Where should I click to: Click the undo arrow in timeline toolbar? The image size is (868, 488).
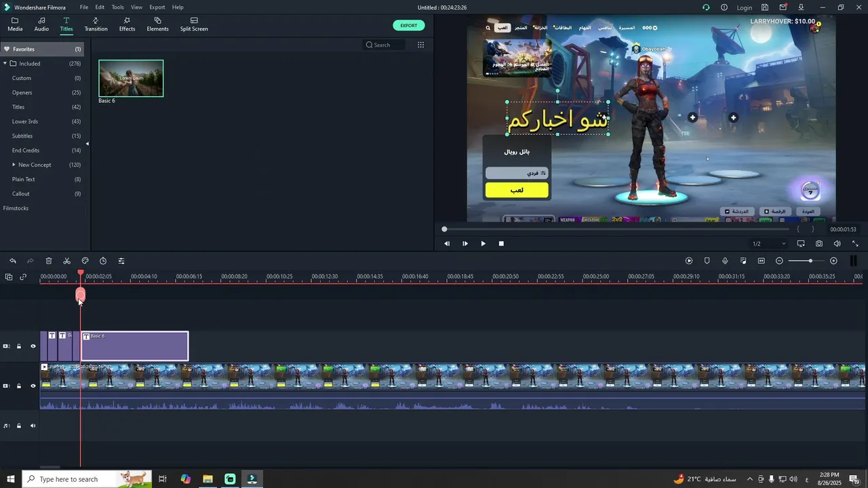[12, 261]
